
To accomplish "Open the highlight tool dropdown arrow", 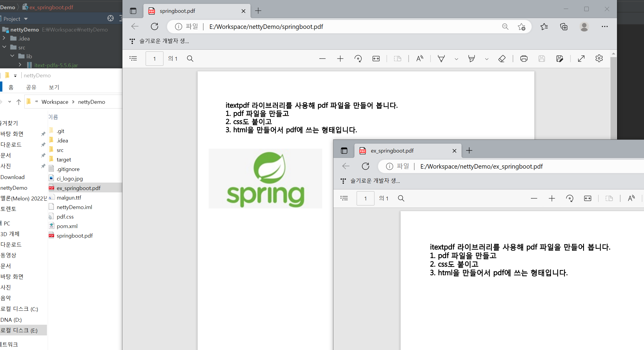I will [486, 59].
